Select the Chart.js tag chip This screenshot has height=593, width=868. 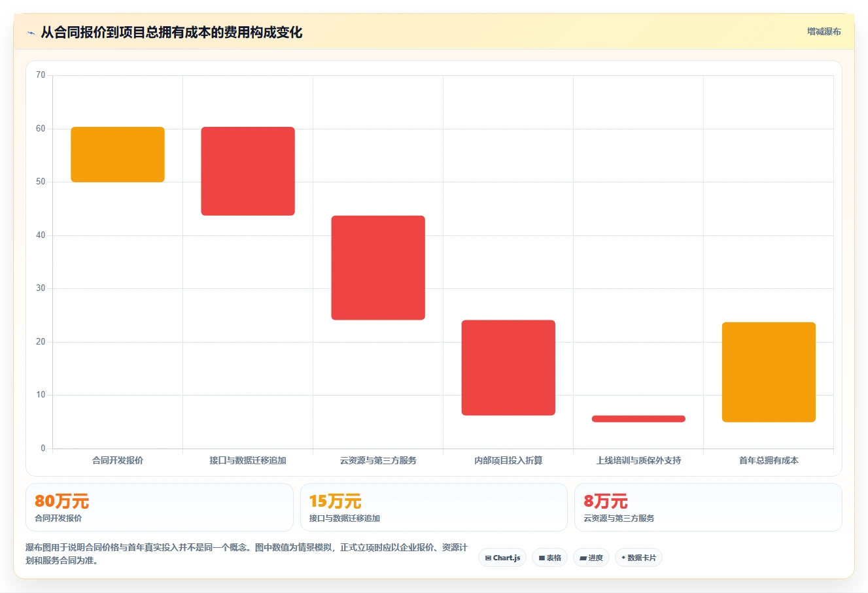point(502,558)
